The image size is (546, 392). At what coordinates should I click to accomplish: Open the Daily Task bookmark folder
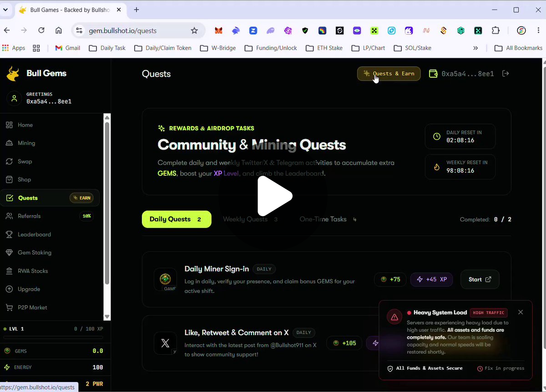point(107,48)
